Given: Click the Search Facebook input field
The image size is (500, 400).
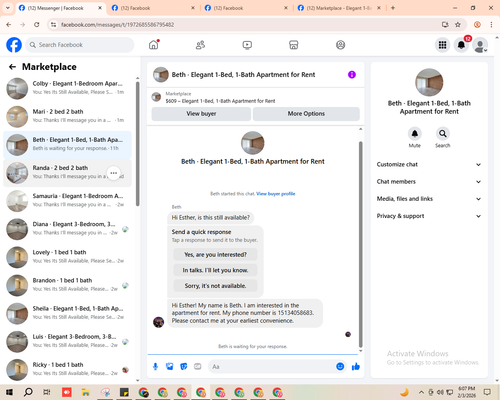Looking at the screenshot, I should click(x=80, y=45).
